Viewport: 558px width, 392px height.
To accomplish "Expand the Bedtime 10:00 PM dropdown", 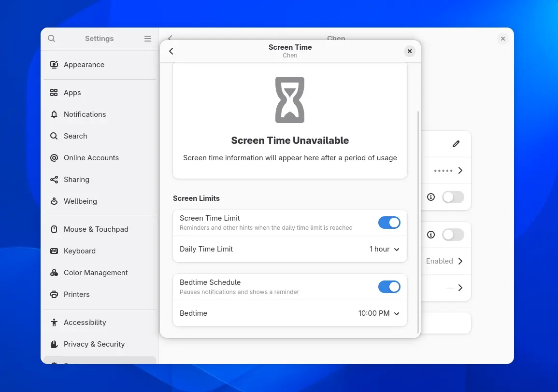I will [x=379, y=313].
